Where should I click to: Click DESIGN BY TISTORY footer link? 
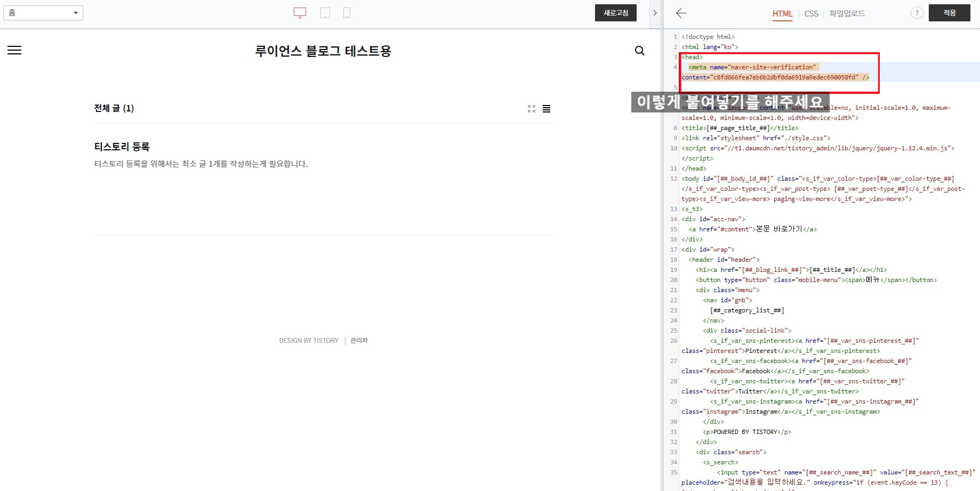309,341
